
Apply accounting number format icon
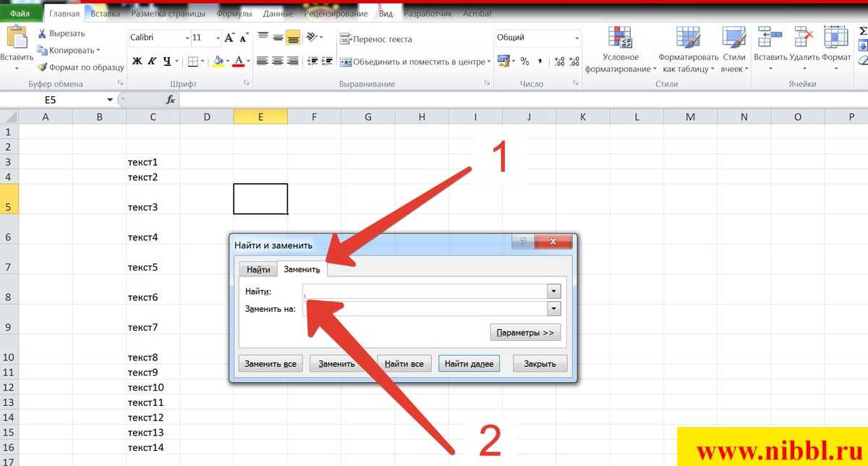tap(503, 62)
